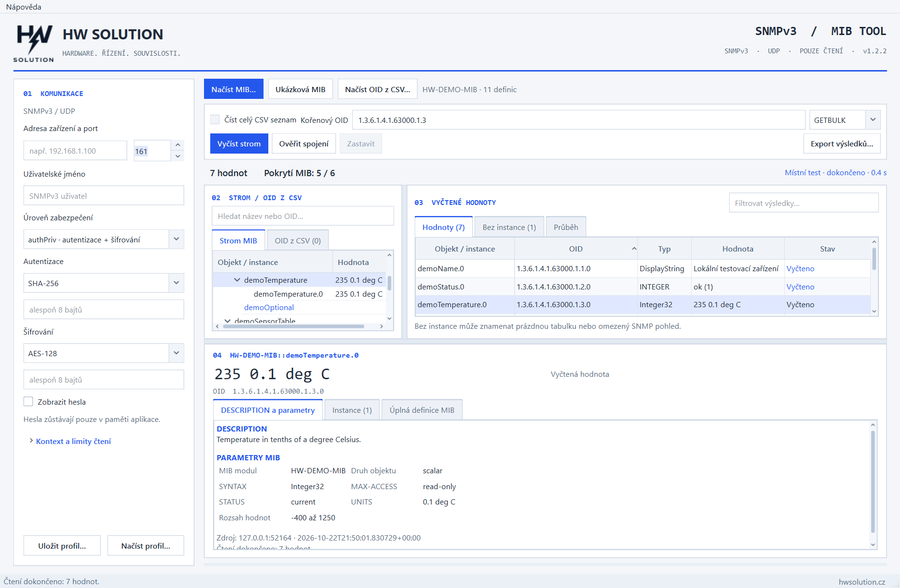Click the 'Filtrovat výsledky...' field

pos(804,203)
